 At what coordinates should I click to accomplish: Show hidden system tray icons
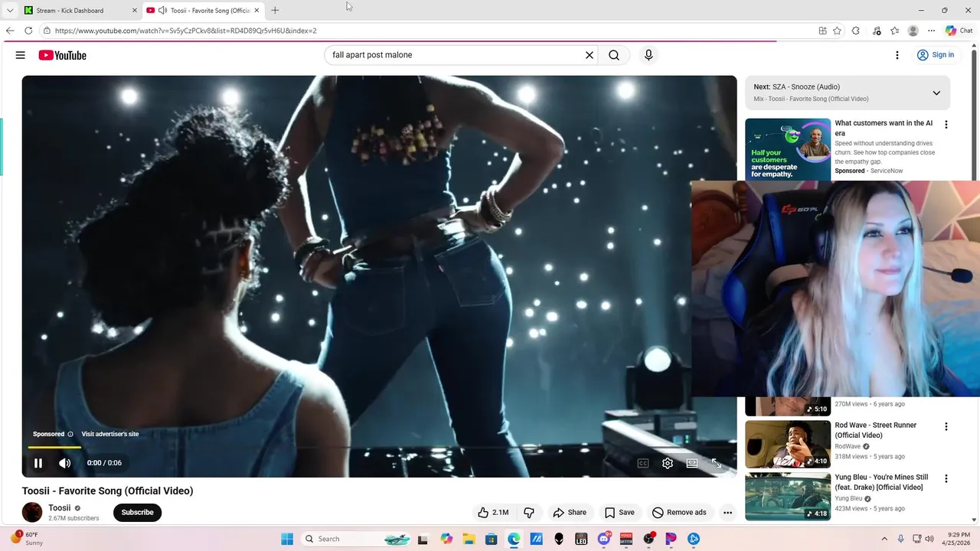(x=884, y=539)
